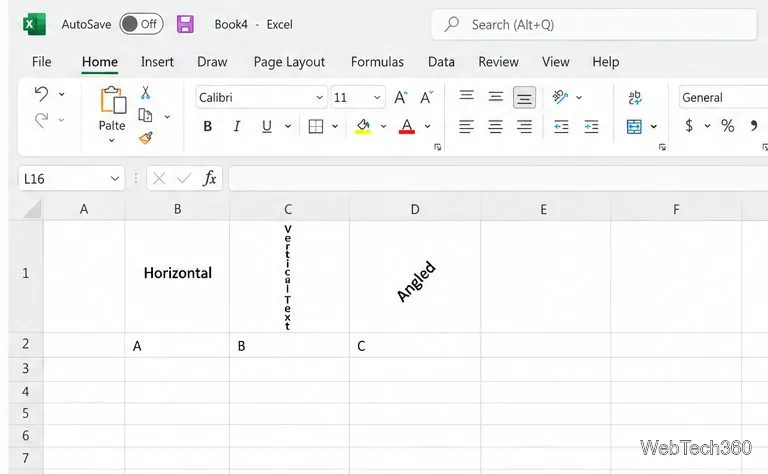768x474 pixels.
Task: Open the Help tab
Action: tap(605, 62)
